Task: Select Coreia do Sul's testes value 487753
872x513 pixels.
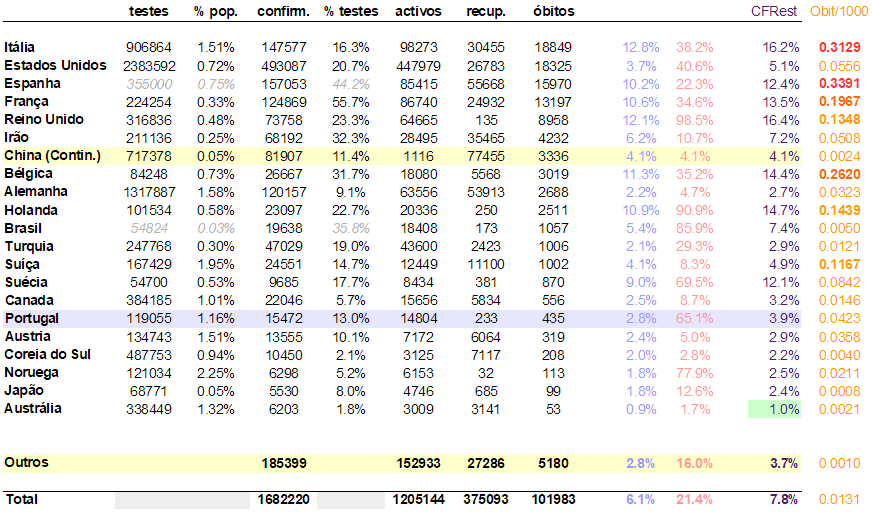Action: click(148, 355)
